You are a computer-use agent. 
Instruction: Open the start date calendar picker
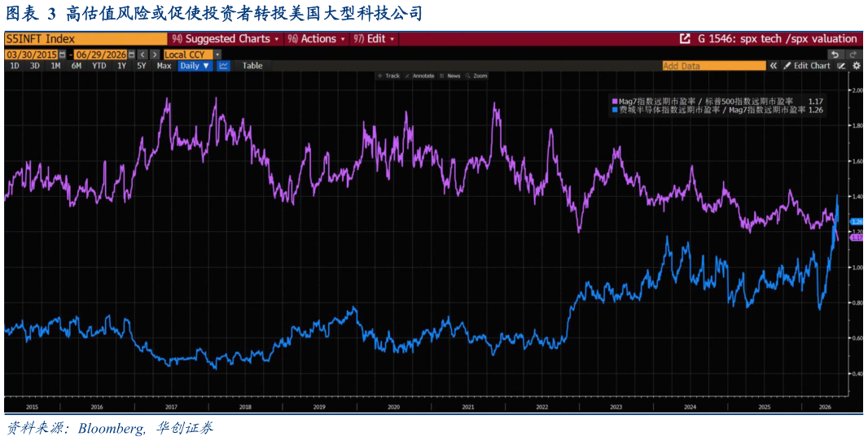click(62, 55)
